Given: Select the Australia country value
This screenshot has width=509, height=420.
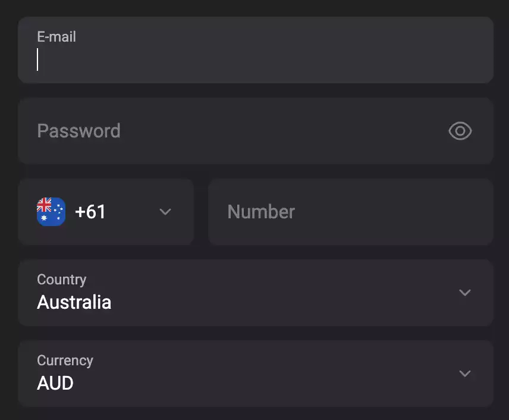Looking at the screenshot, I should click(x=74, y=302).
